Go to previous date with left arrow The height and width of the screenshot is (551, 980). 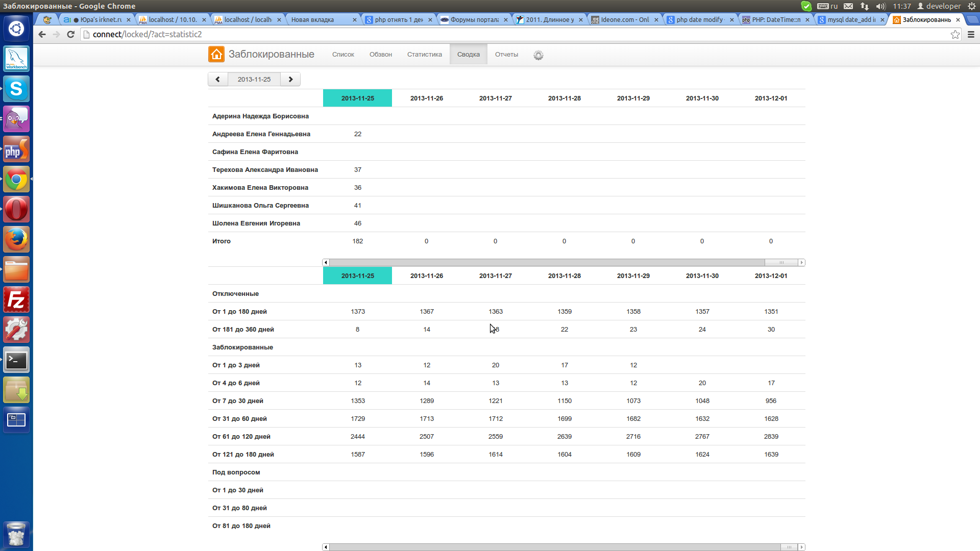218,79
